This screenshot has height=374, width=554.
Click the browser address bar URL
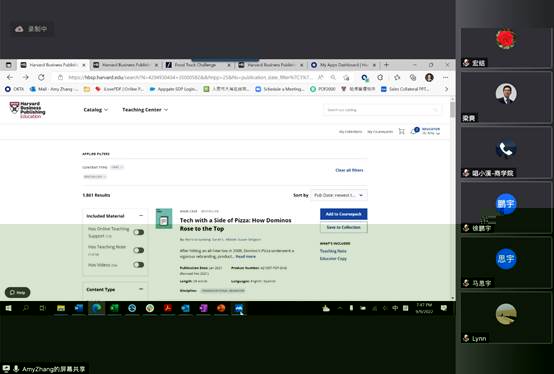coord(190,77)
